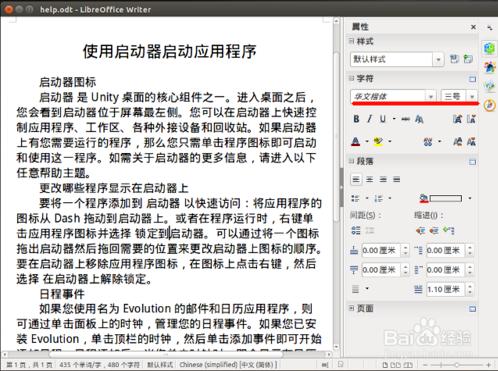This screenshot has width=498, height=371.
Task: Click zoom out minus button
Action: pos(426,365)
